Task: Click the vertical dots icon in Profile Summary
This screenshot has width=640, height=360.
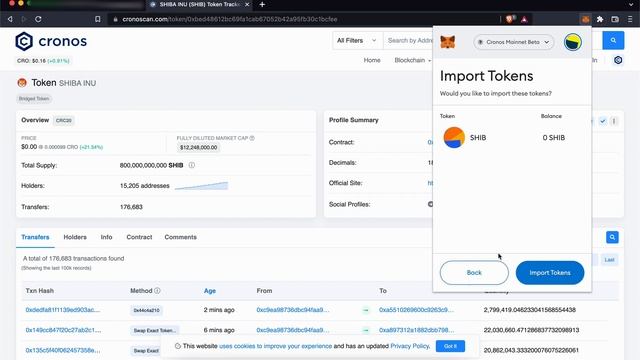Action: point(614,121)
